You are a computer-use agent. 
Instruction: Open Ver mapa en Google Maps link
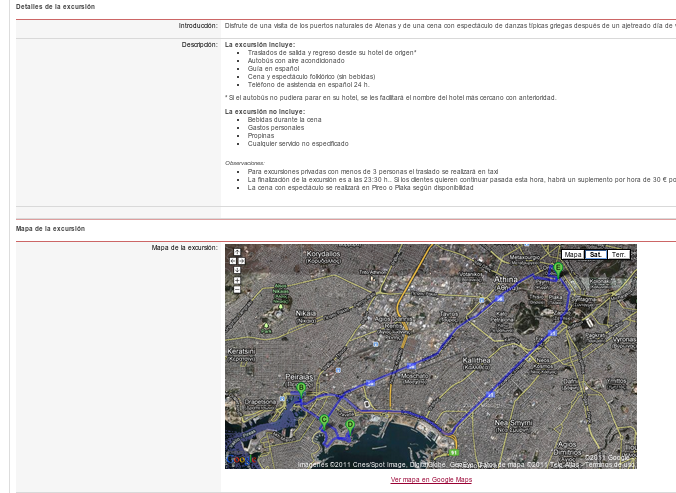(430, 480)
